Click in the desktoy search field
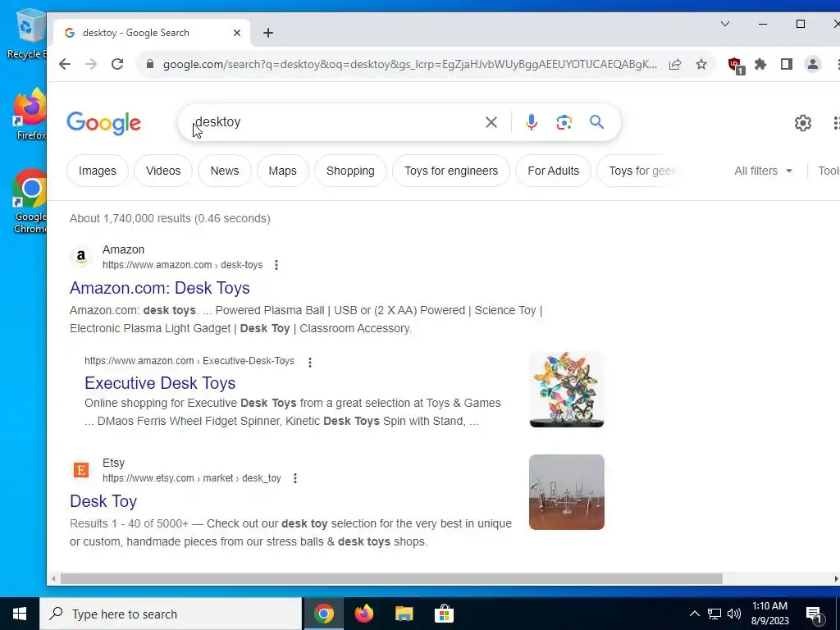Screen dimensions: 840x630 point(332,122)
